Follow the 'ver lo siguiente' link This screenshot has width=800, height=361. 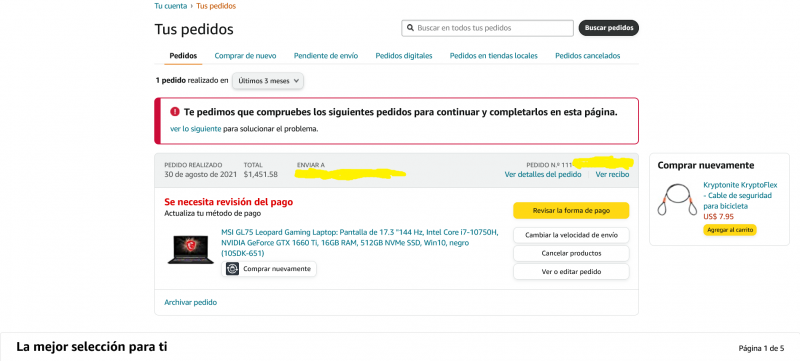tap(195, 129)
